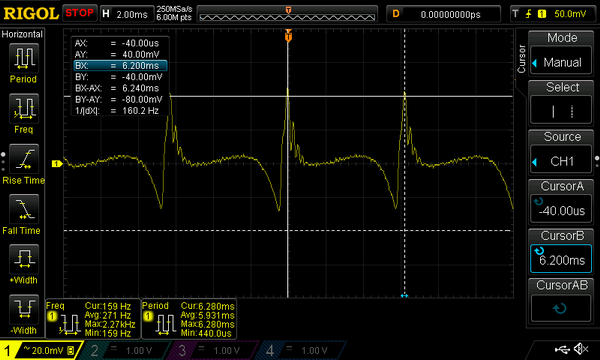Click the USB status icon
600x360 pixels.
[562, 349]
